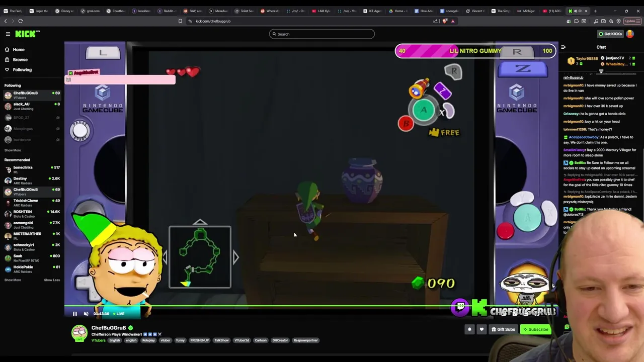644x362 pixels.
Task: Open HokiePokie recommended channel
Action: 32,269
